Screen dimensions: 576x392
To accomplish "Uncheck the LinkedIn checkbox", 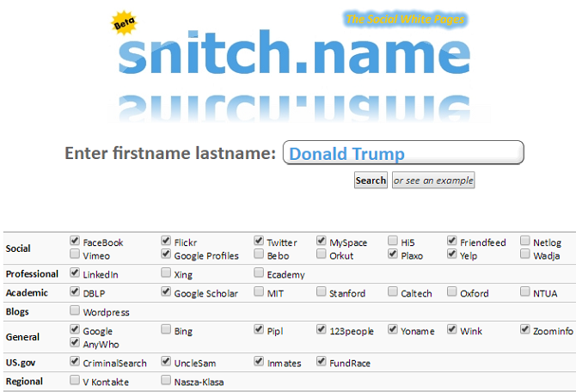I will tap(75, 273).
